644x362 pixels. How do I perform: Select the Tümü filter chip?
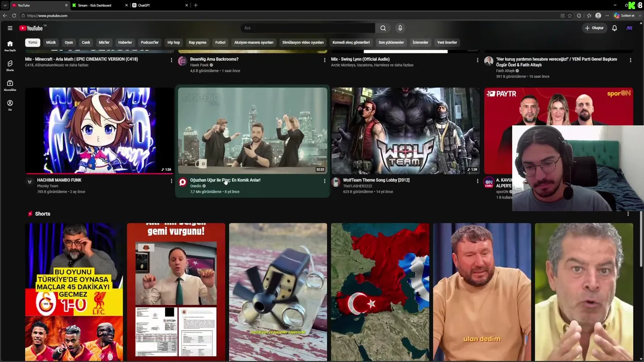tap(33, 43)
